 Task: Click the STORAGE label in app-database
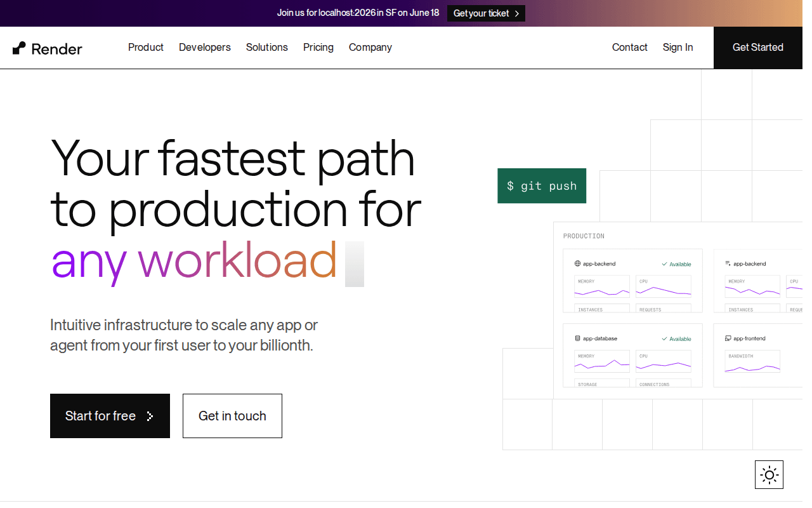click(587, 384)
